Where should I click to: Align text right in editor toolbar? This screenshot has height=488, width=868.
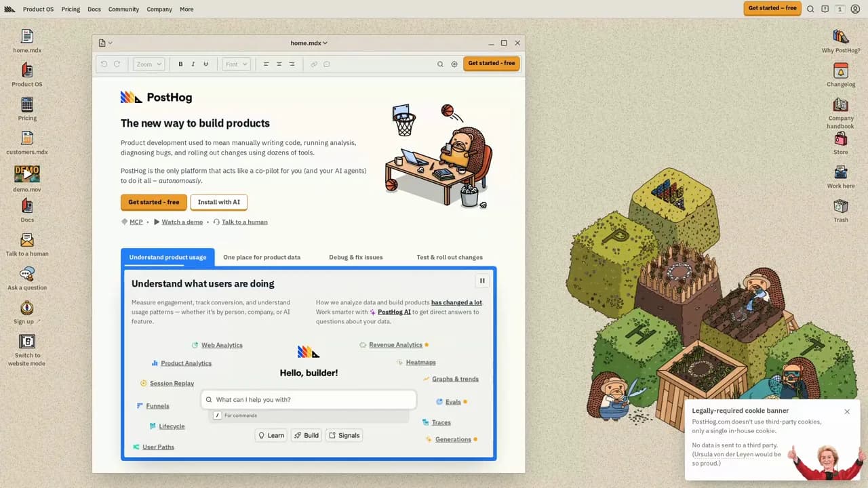[x=292, y=64]
